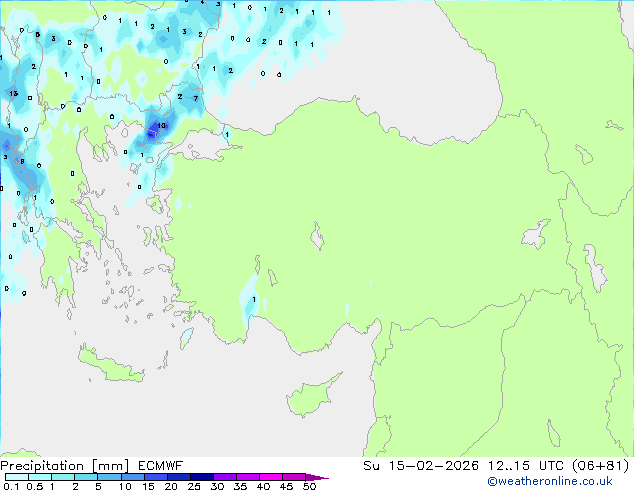Click the '1' value in southwest Turkey

coord(254,300)
